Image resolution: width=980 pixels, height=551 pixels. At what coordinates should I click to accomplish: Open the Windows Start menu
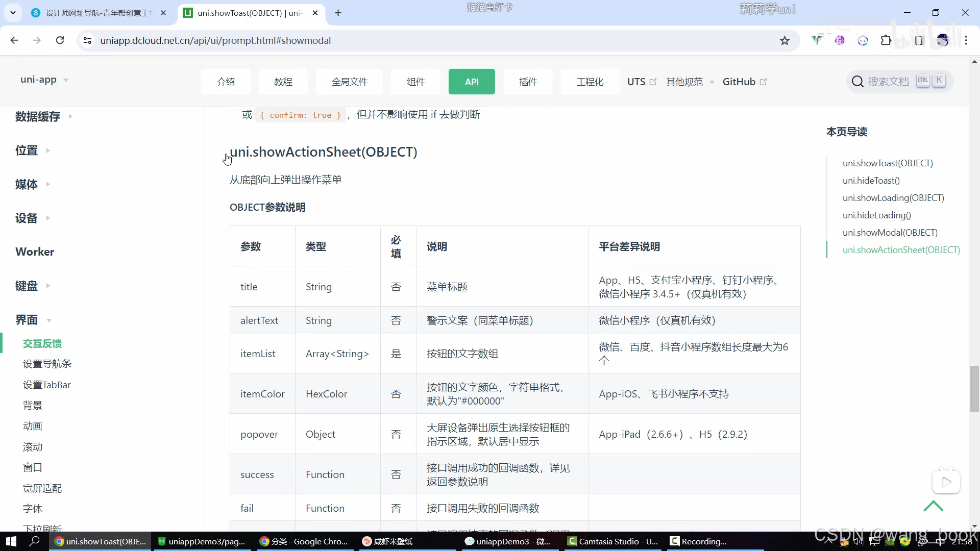point(11,541)
